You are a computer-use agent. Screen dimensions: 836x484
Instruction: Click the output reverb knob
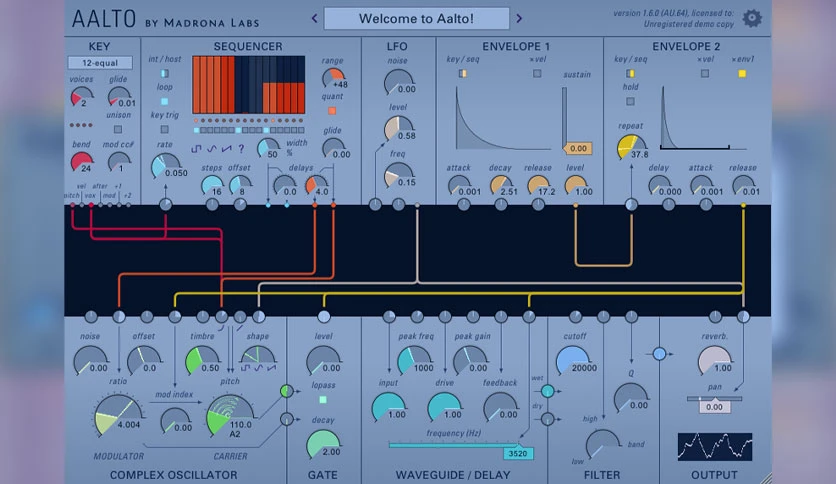click(x=714, y=360)
